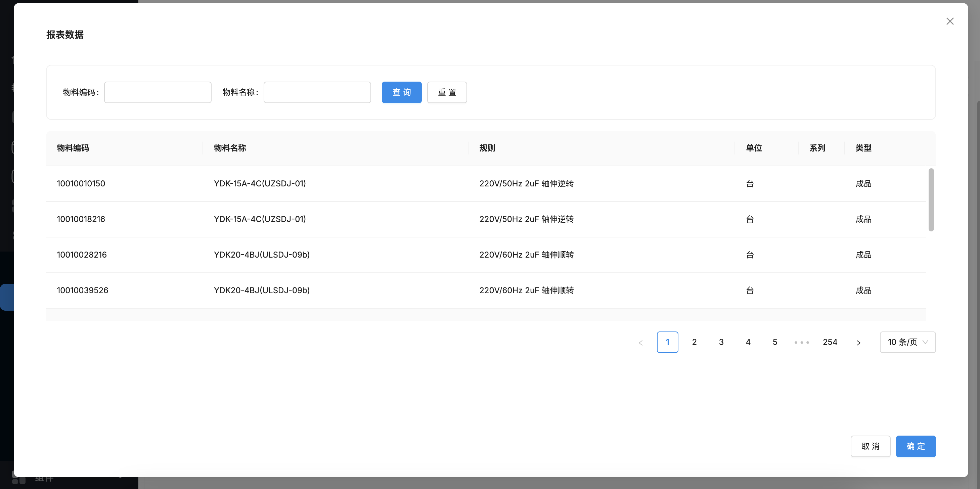Click the 确定 button

915,446
